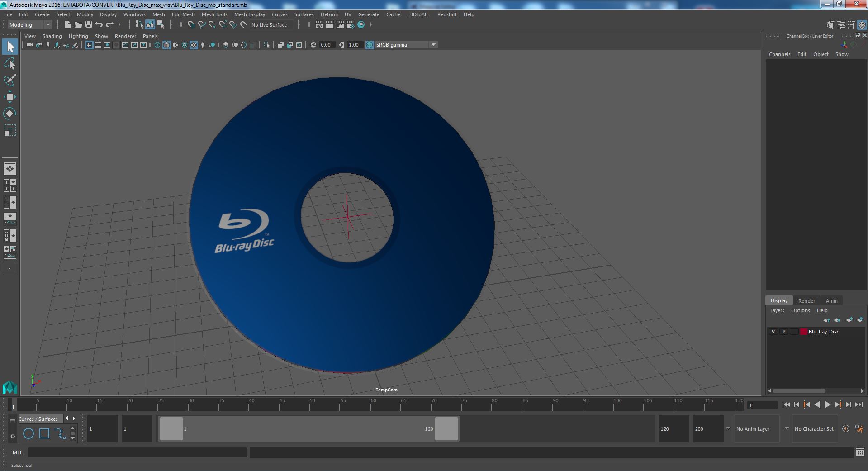This screenshot has height=471, width=868.
Task: Undo the last action
Action: (99, 25)
